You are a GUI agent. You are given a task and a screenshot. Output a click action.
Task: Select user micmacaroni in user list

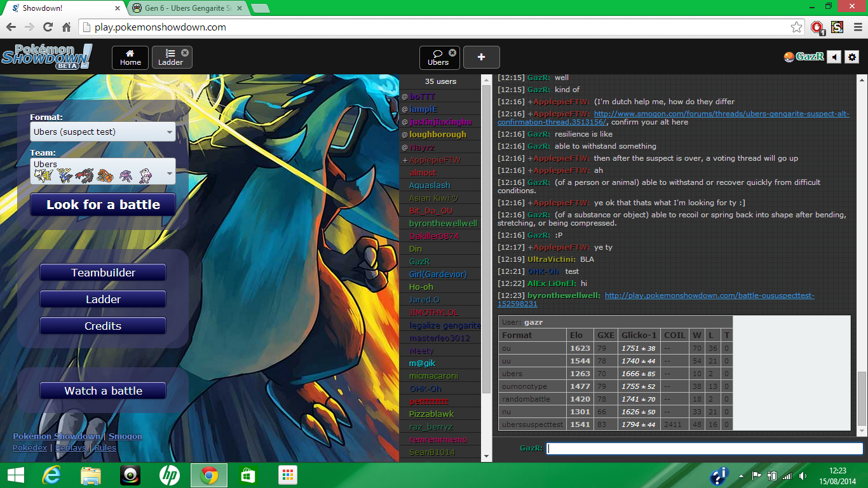tap(440, 376)
